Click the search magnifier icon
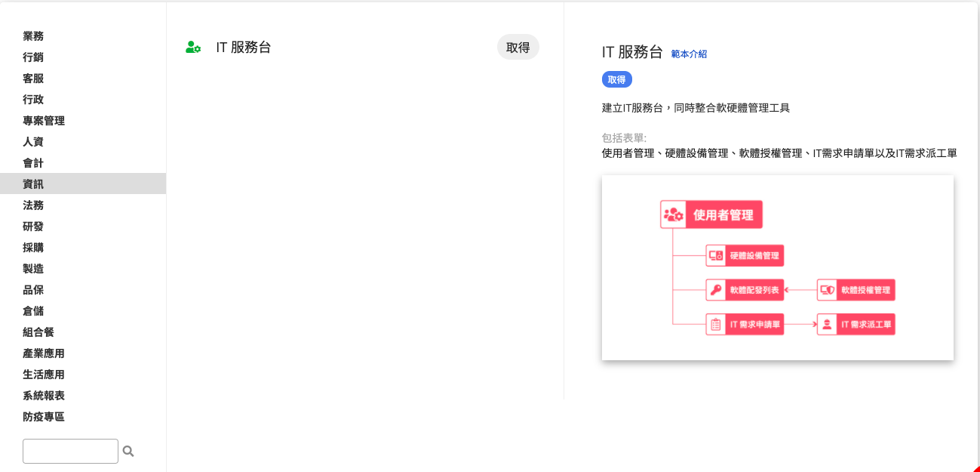 click(x=128, y=451)
